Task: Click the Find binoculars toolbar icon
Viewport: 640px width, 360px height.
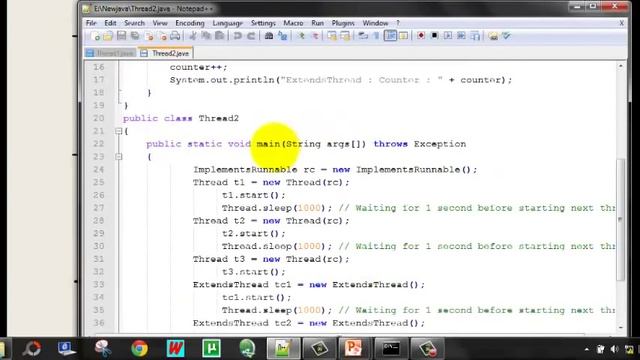Action: [269, 36]
